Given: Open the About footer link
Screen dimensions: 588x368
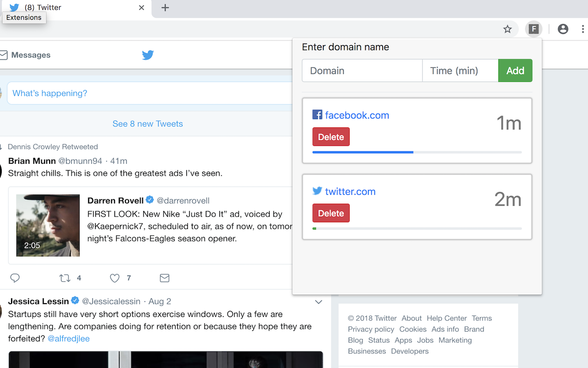Looking at the screenshot, I should [412, 318].
